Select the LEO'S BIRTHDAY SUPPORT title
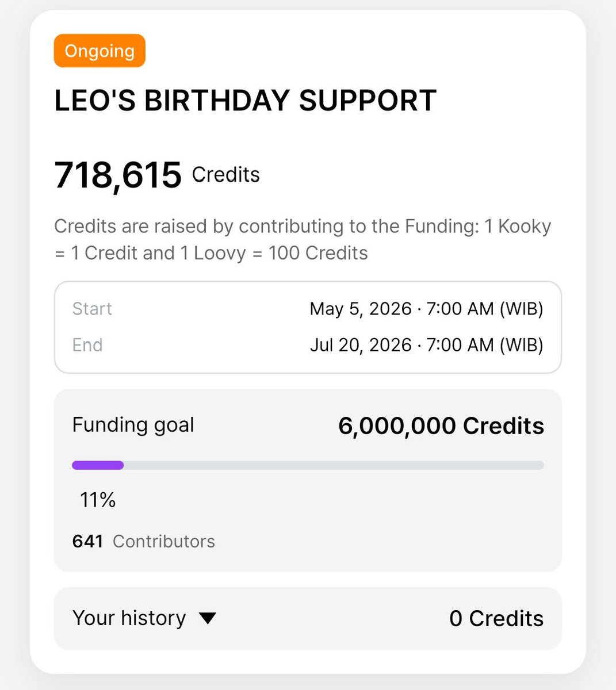Viewport: 616px width, 690px height. [x=245, y=101]
